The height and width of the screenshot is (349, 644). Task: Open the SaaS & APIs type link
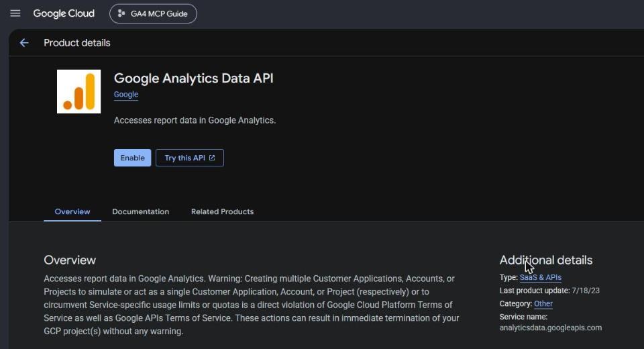click(541, 277)
